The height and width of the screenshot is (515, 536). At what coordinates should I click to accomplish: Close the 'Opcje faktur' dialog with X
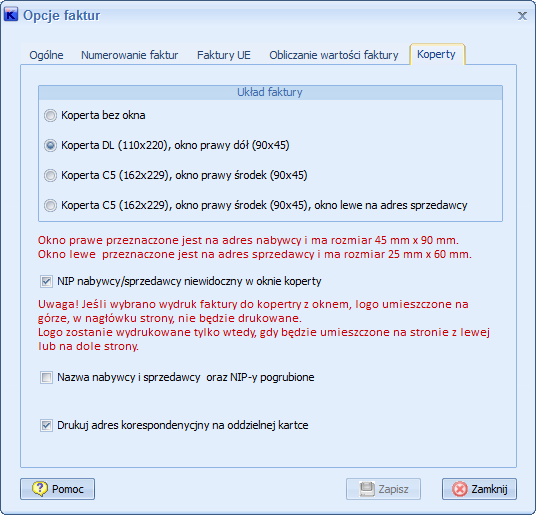[x=522, y=16]
